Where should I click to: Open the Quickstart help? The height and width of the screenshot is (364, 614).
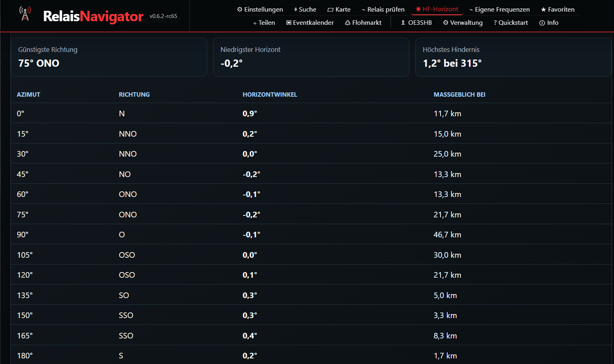click(510, 22)
